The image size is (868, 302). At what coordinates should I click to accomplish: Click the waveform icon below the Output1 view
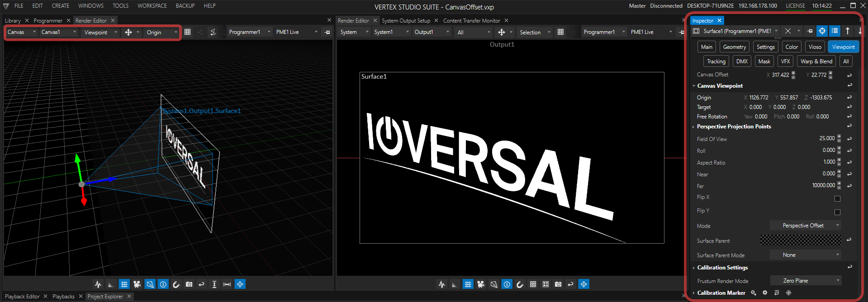point(442,284)
